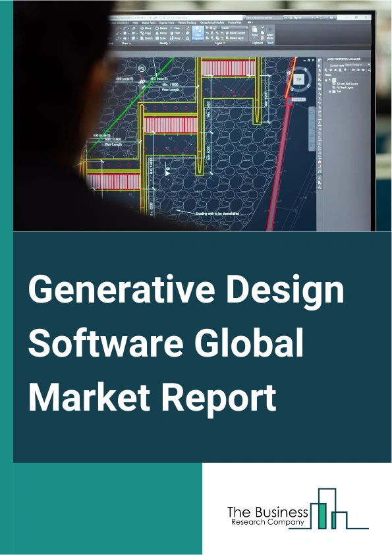The width and height of the screenshot is (392, 555).
Task: Expand the Layers panel dropdown
Action: [x=219, y=44]
